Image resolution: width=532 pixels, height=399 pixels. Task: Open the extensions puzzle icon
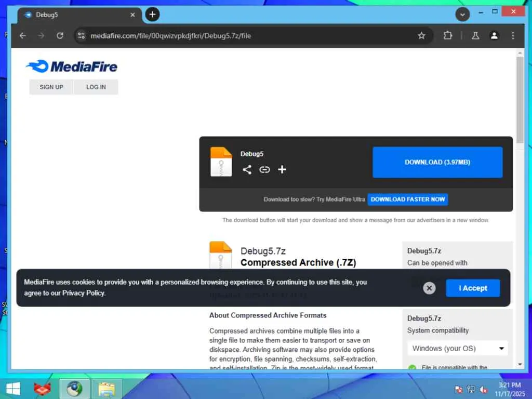(448, 36)
